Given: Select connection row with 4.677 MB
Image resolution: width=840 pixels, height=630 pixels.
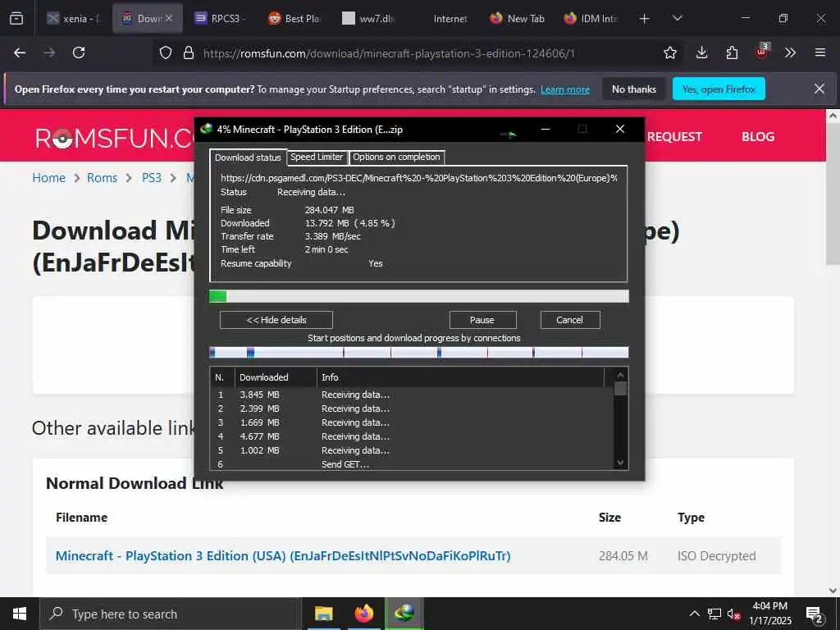Looking at the screenshot, I should pyautogui.click(x=412, y=436).
